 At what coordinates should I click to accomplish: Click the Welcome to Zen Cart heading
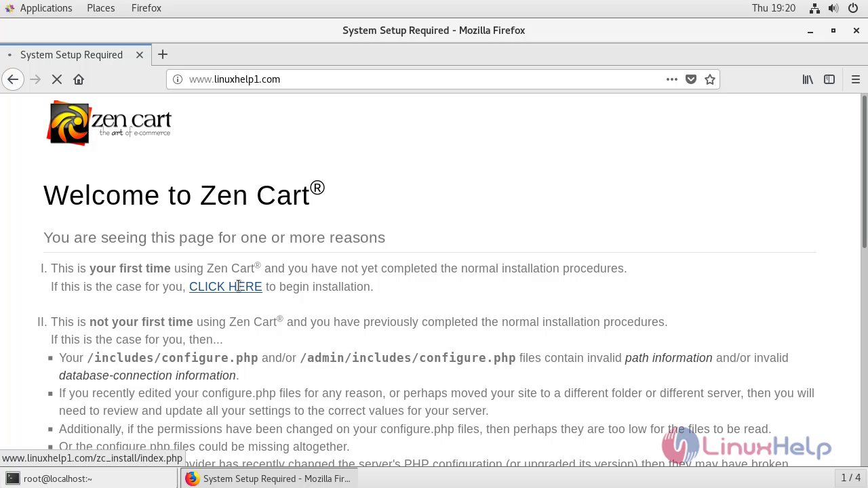click(184, 195)
